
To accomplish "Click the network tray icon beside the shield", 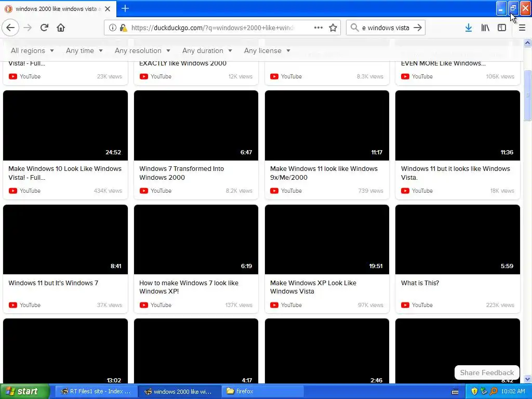I will pyautogui.click(x=484, y=391).
